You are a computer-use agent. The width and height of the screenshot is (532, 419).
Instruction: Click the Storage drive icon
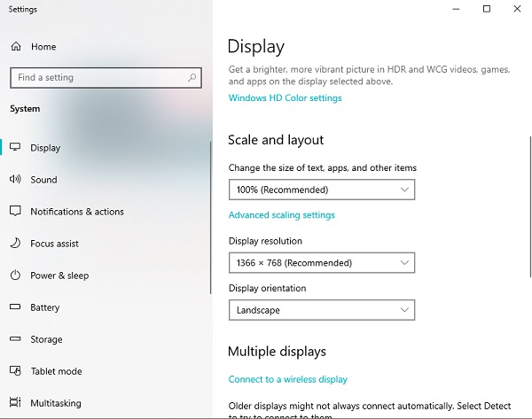point(15,338)
